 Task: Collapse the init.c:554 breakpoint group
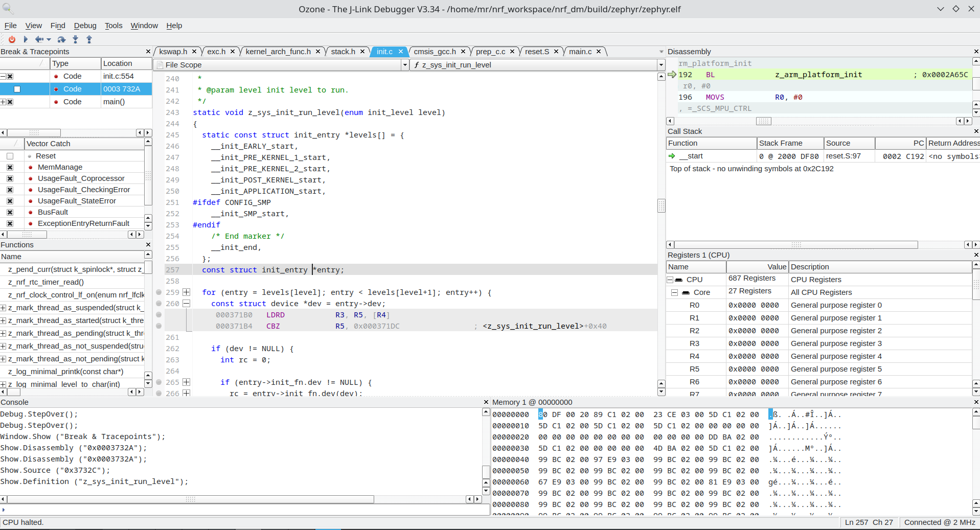coord(3,76)
